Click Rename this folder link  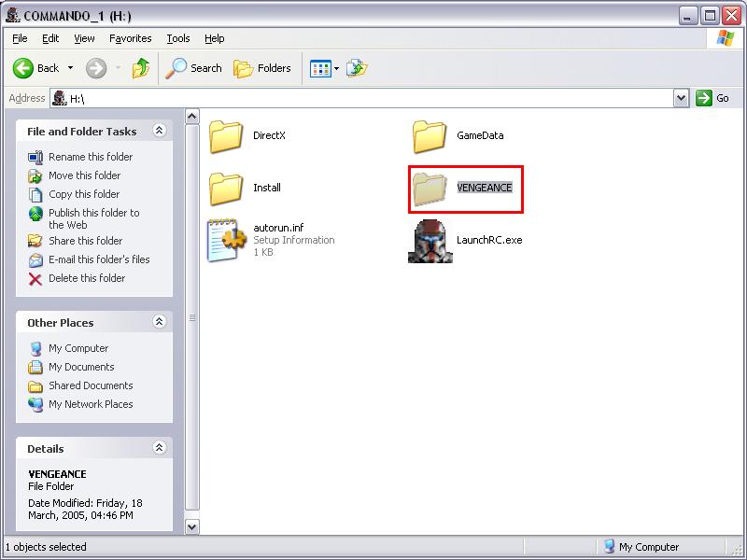(x=91, y=157)
